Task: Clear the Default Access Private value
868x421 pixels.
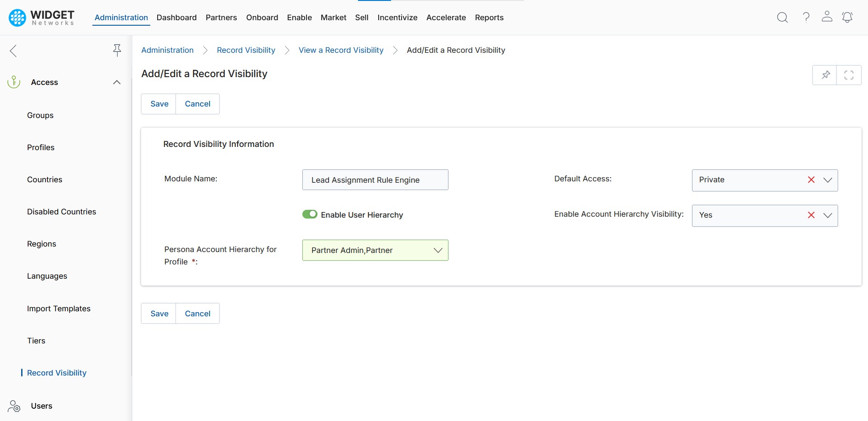Action: [811, 180]
